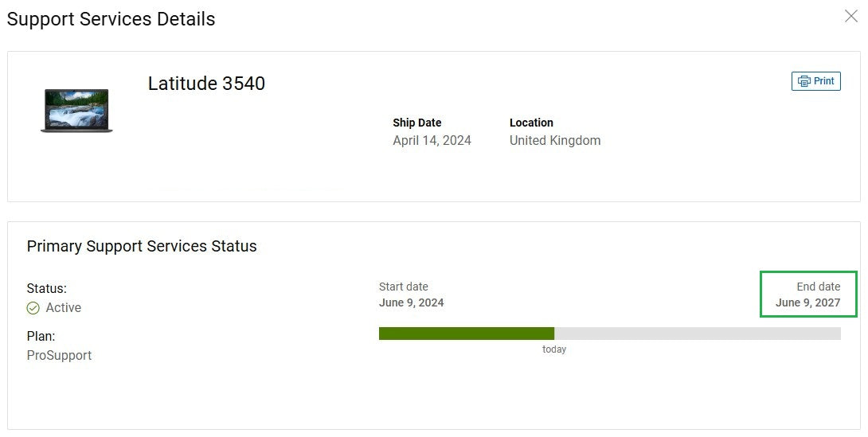Click the green Active status checkmark icon
This screenshot has height=437, width=868.
tap(33, 308)
